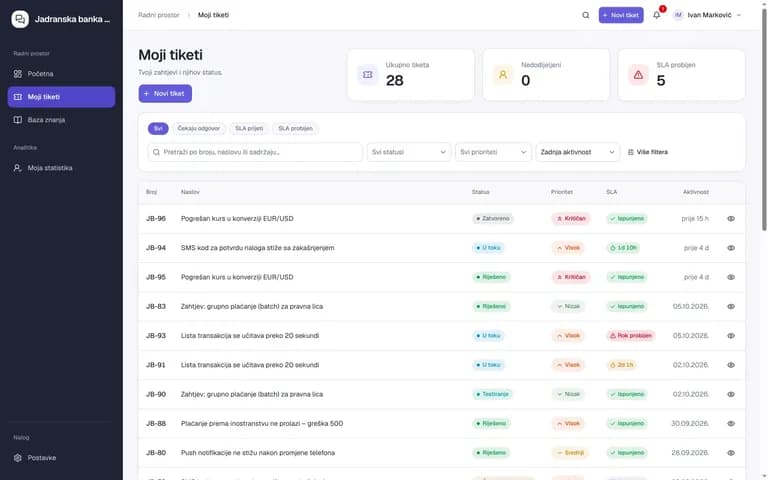Open the Svi prioriteti dropdown
The image size is (768, 480).
click(x=493, y=152)
